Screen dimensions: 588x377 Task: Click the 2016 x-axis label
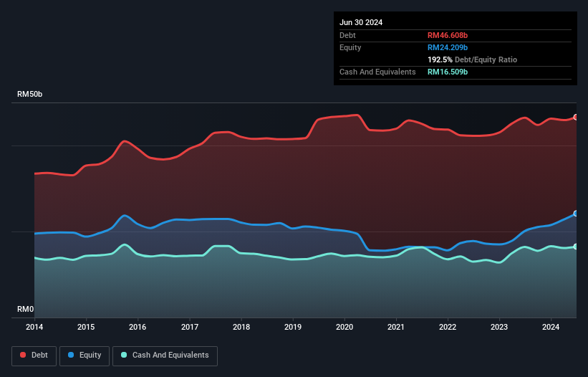coord(138,327)
